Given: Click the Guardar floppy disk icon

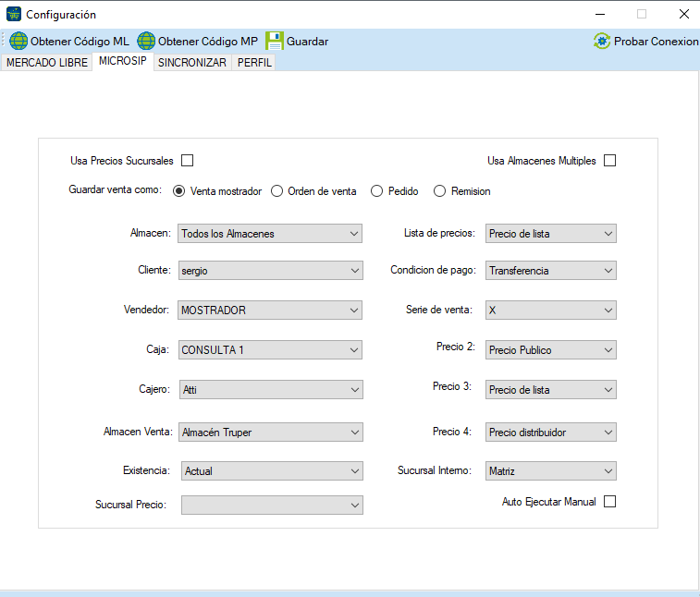Looking at the screenshot, I should (x=274, y=41).
